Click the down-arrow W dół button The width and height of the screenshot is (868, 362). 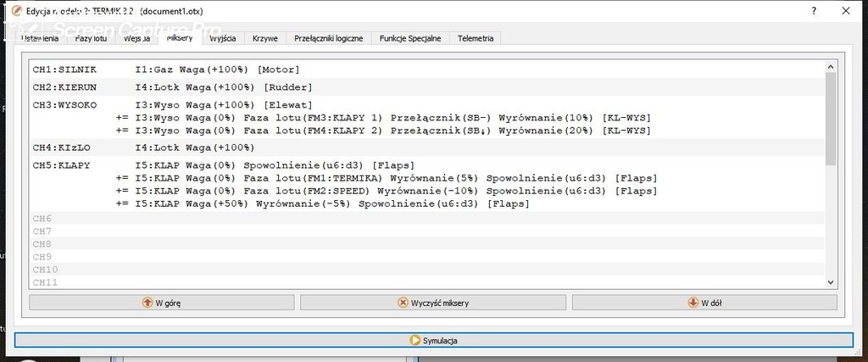click(x=704, y=303)
